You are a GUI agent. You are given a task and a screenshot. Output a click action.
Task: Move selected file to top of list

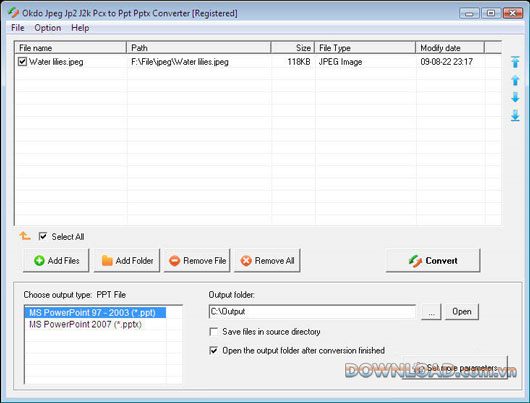[515, 62]
